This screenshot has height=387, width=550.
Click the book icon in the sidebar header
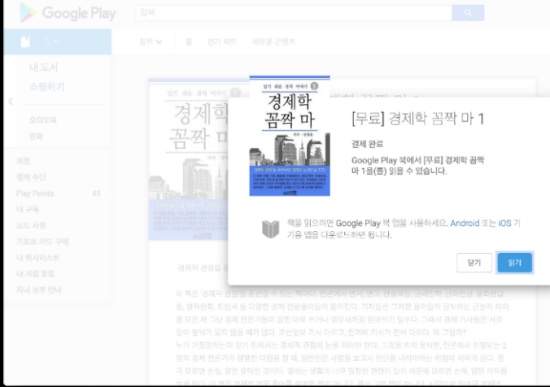(x=25, y=41)
